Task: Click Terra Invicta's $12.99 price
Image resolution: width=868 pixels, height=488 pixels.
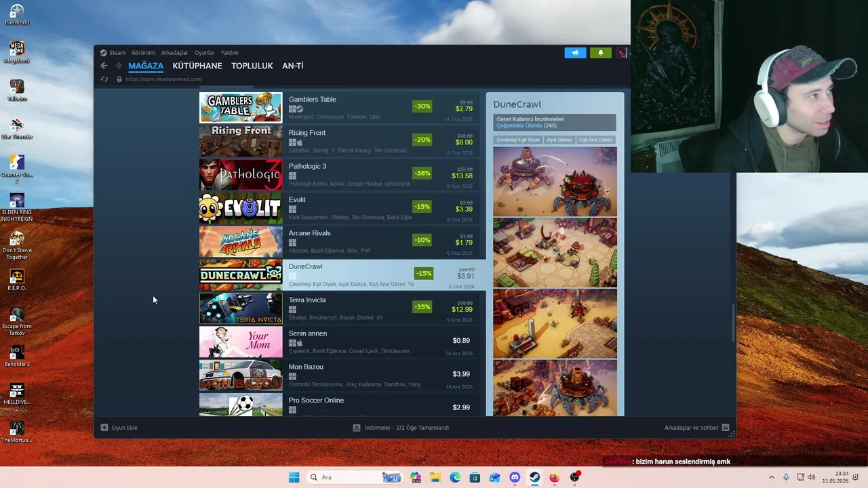Action: [462, 310]
